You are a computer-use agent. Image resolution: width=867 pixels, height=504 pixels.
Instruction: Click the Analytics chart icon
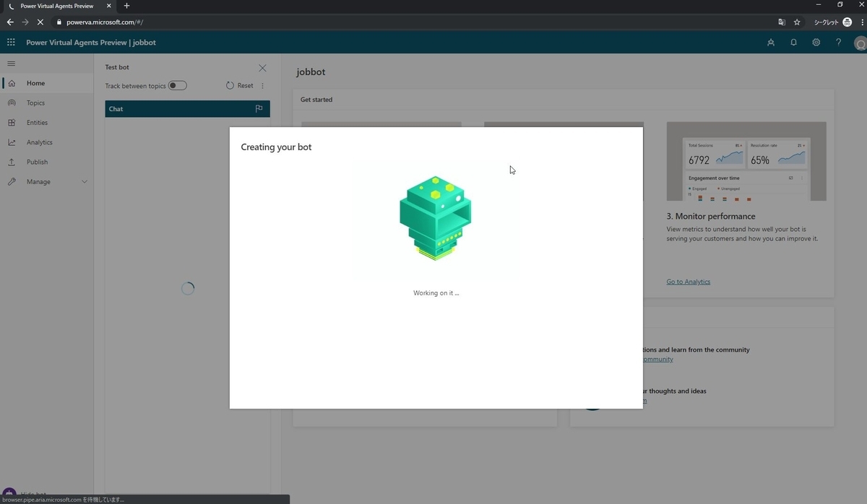[12, 142]
